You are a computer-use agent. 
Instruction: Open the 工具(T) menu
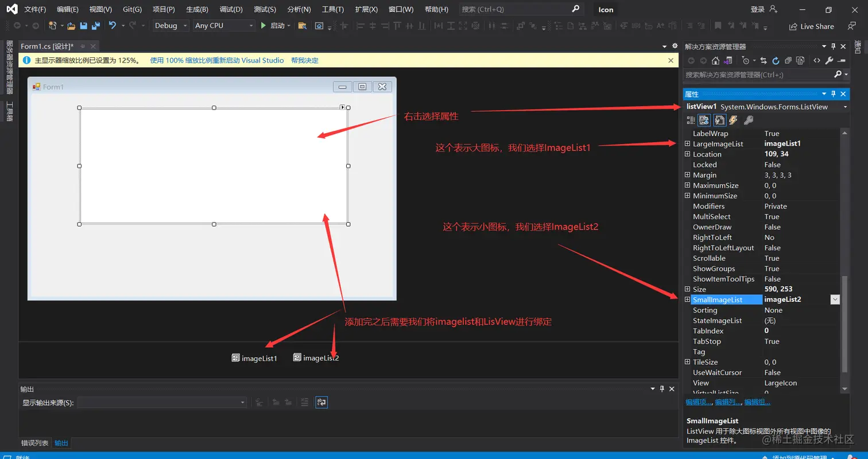(x=333, y=10)
